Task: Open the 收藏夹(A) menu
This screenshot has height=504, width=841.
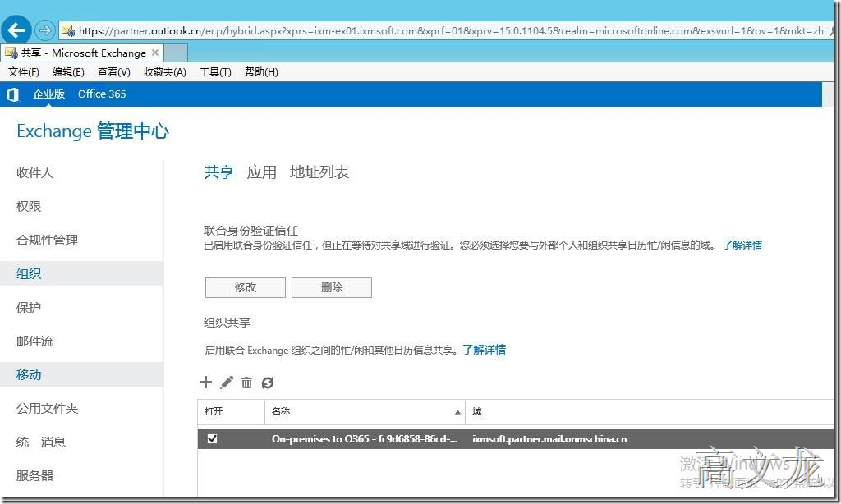Action: [164, 72]
